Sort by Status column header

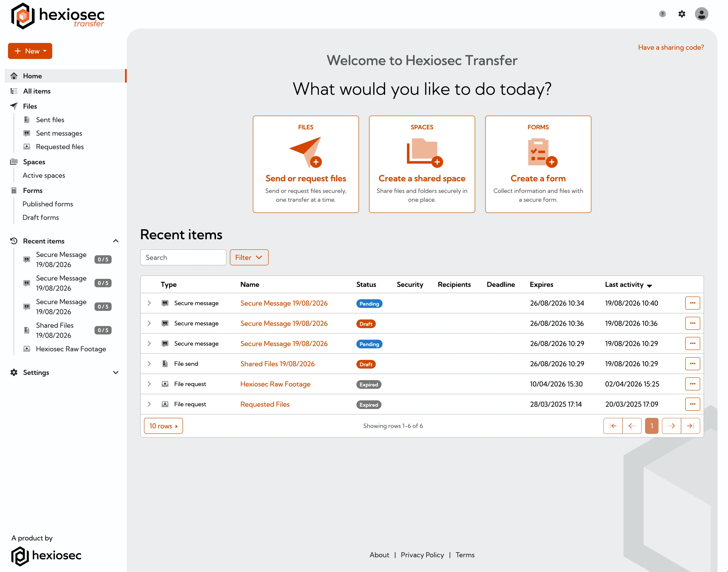point(366,285)
